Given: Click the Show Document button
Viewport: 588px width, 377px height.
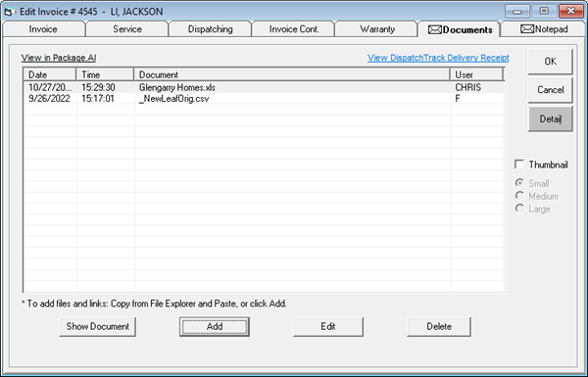Looking at the screenshot, I should (97, 326).
